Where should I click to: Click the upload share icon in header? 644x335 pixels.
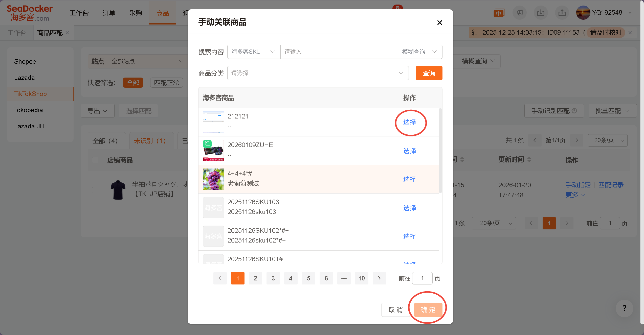coord(562,13)
